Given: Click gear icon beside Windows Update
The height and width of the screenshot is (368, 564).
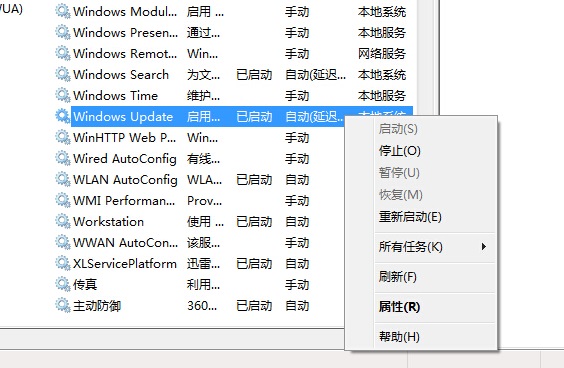Looking at the screenshot, I should [x=63, y=116].
